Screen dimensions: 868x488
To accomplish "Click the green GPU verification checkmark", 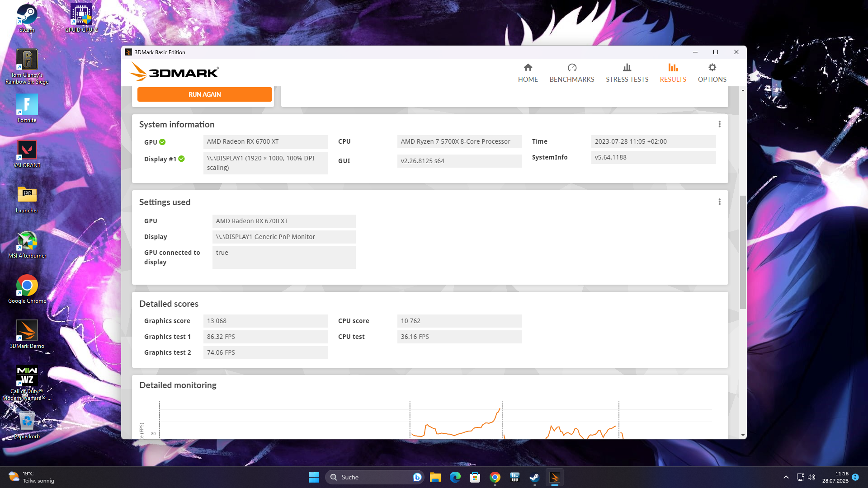I will (x=162, y=142).
